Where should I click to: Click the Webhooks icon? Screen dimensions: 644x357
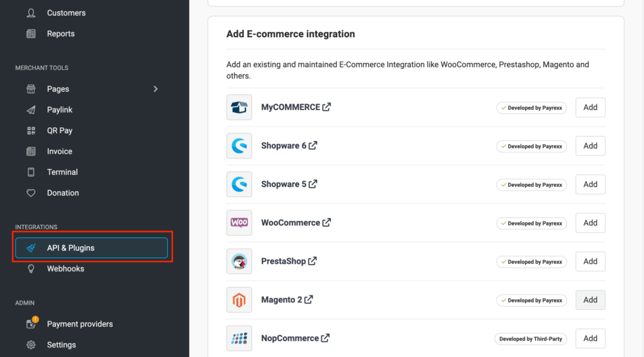pyautogui.click(x=31, y=269)
